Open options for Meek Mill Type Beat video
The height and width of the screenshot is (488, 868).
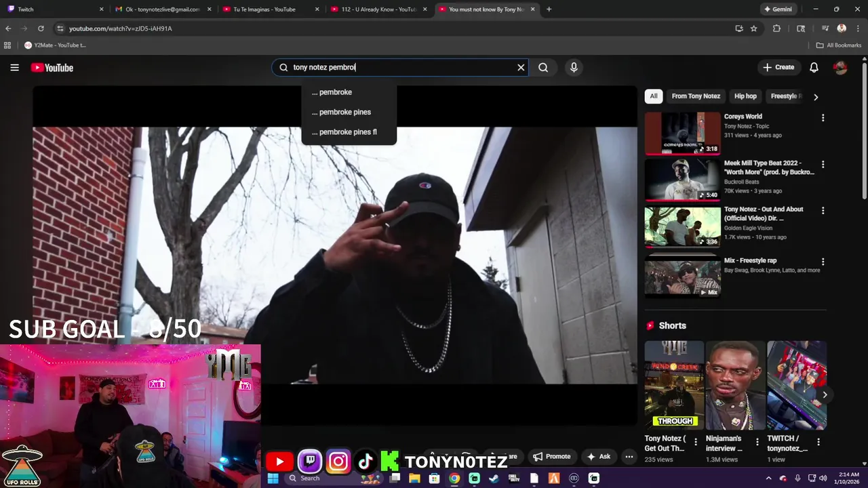[x=823, y=164]
